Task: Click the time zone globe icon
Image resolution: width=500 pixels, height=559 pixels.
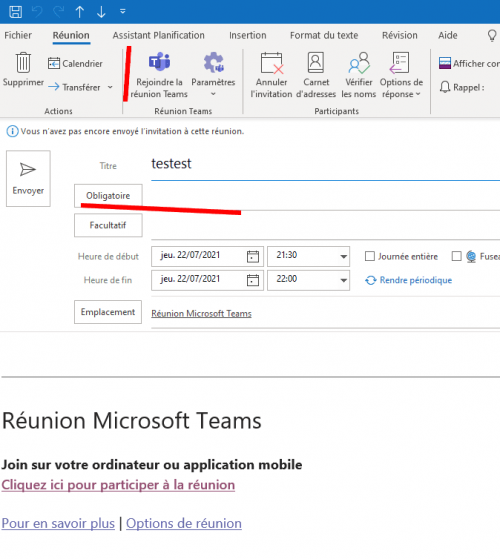Action: click(x=471, y=256)
